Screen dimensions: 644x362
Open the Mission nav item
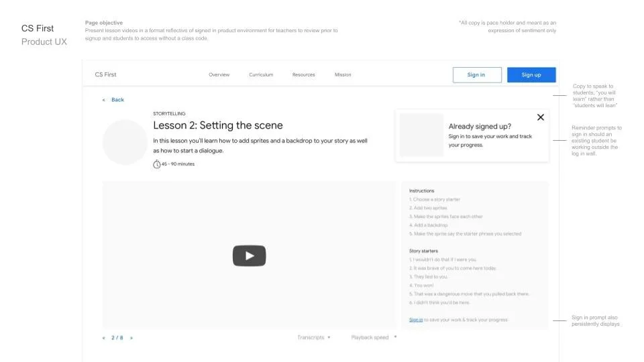(343, 74)
